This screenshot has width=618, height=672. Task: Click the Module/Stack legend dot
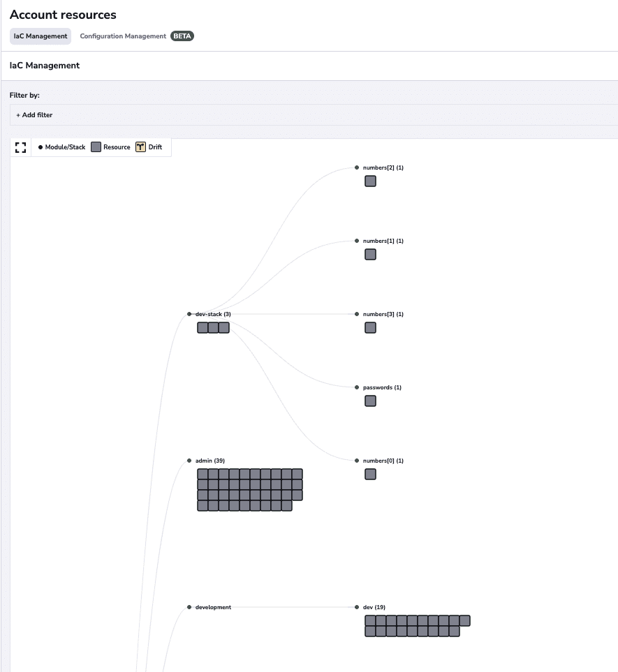click(41, 147)
